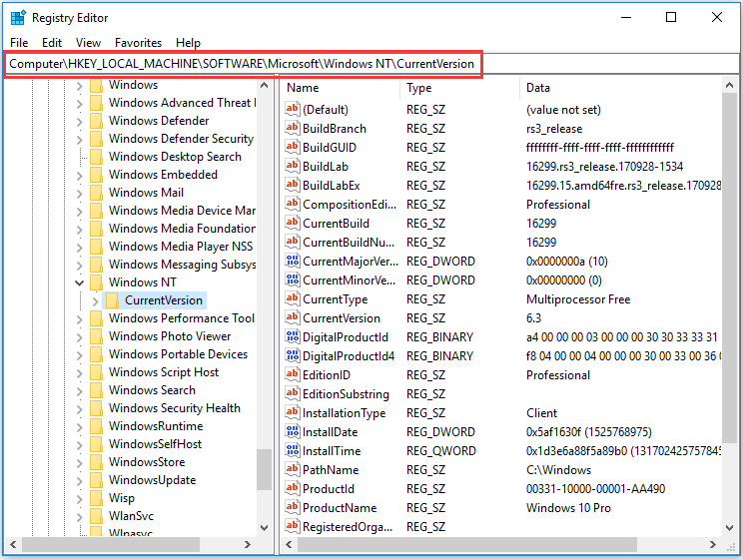743x560 pixels.
Task: Select the Windows Portable Devices key
Action: click(x=178, y=354)
